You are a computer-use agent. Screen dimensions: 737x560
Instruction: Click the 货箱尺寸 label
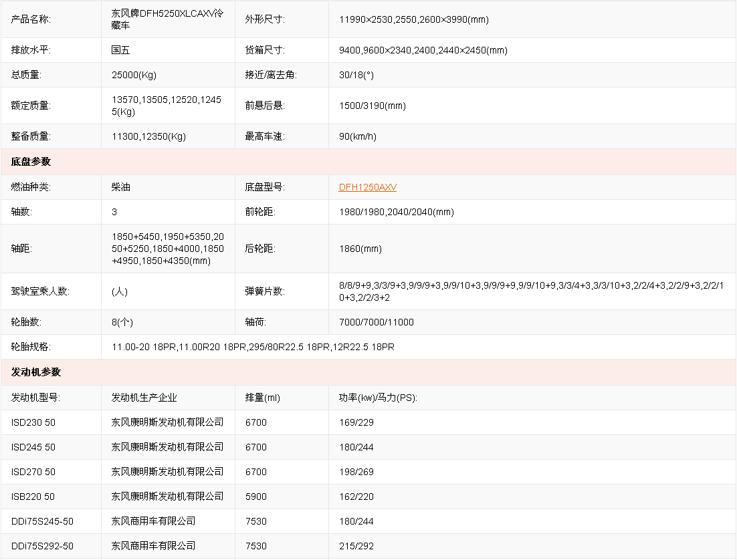tap(265, 50)
